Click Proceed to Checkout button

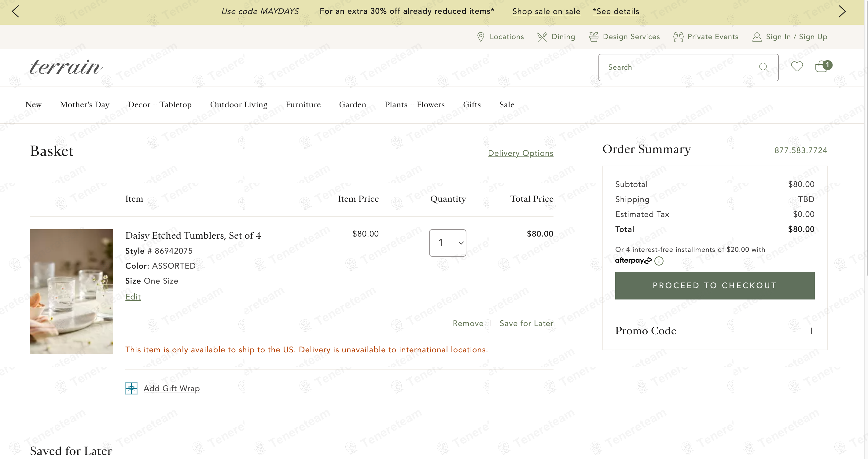click(x=715, y=285)
